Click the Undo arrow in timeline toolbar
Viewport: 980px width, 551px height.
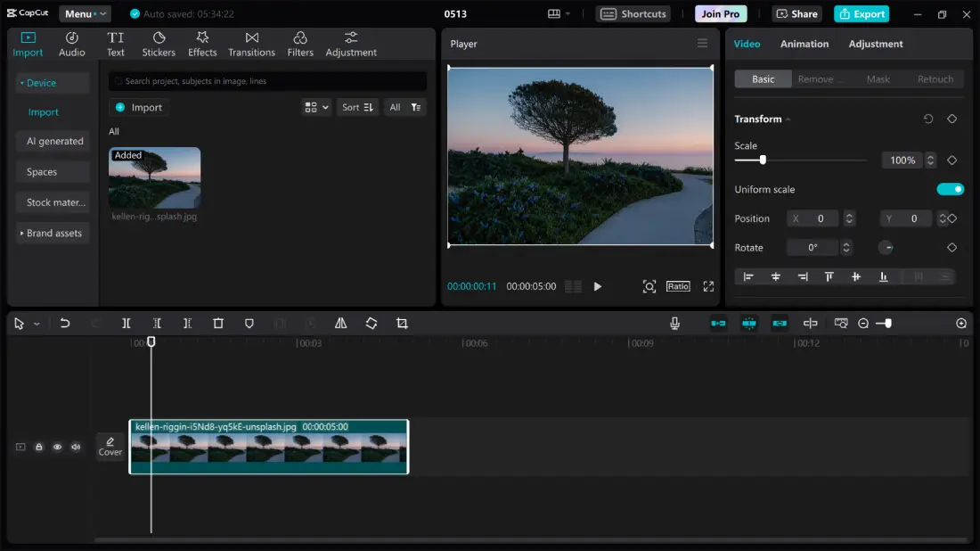(65, 324)
